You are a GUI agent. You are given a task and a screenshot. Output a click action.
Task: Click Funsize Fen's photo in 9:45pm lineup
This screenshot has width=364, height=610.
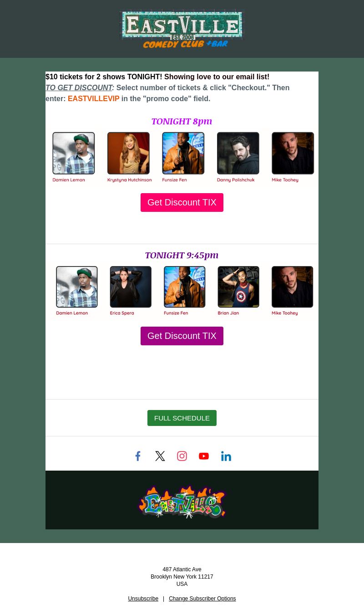coord(185,287)
